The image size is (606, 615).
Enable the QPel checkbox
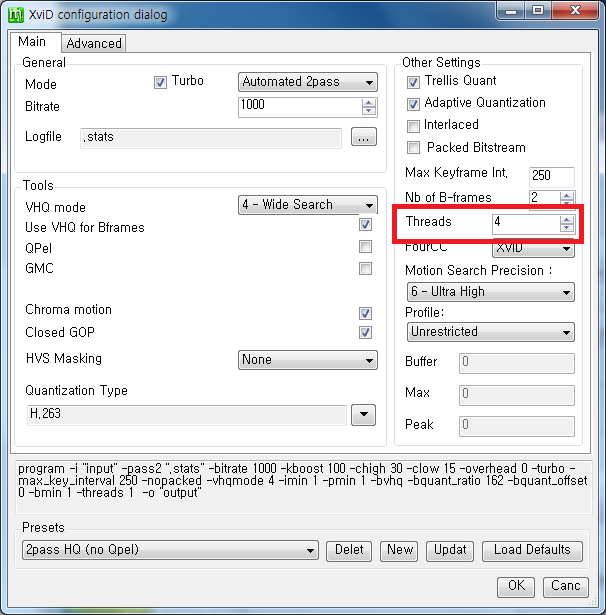[x=365, y=247]
